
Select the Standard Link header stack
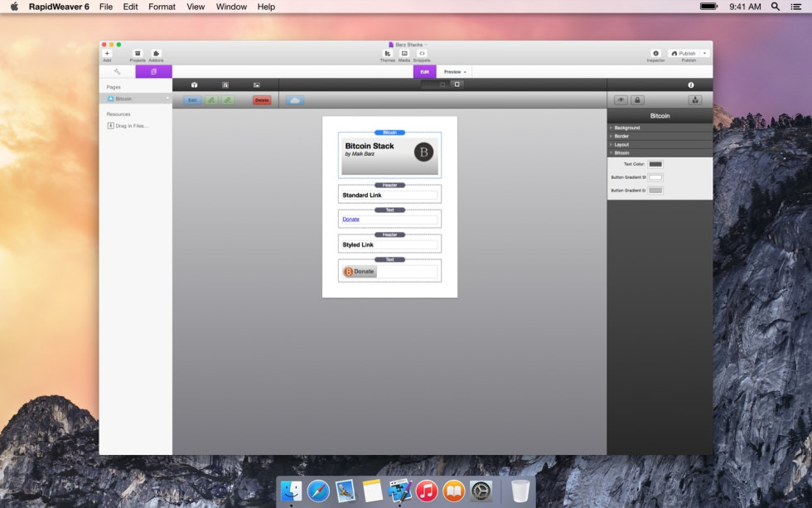pos(389,195)
